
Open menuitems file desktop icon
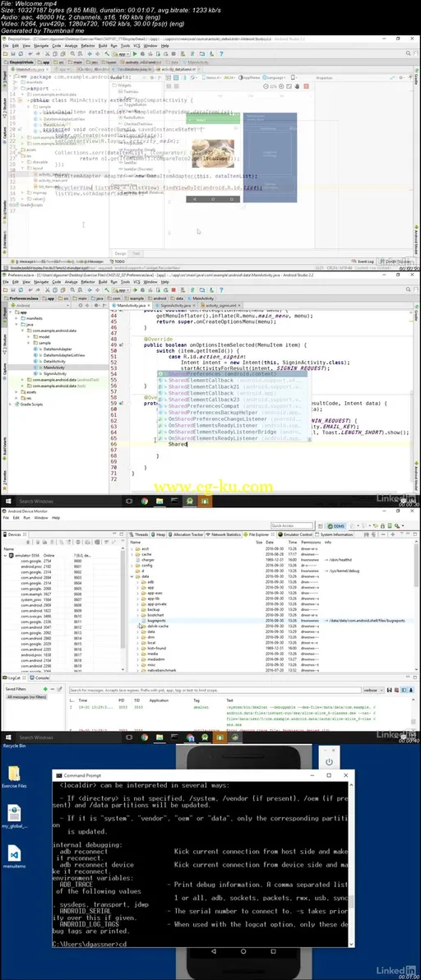(14, 857)
